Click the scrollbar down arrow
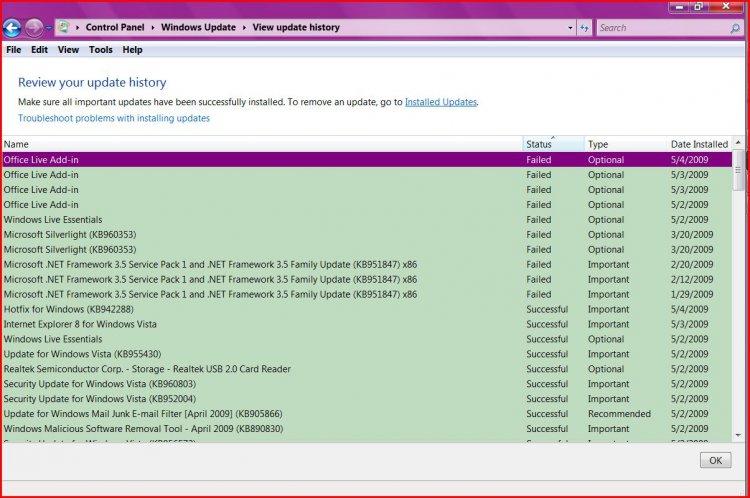750x498 pixels. tap(738, 435)
